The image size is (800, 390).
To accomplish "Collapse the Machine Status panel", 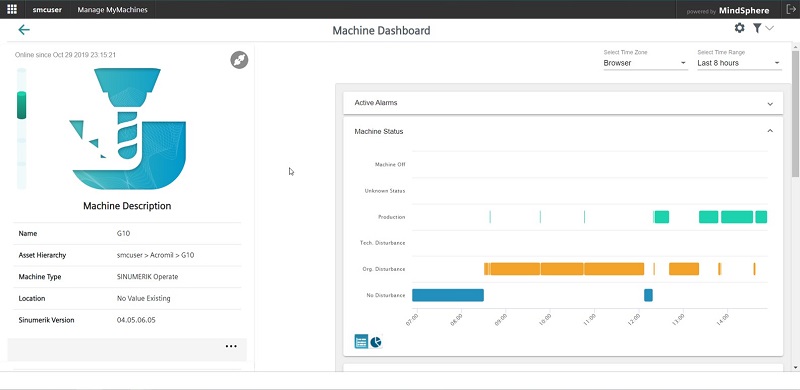I will (x=770, y=131).
